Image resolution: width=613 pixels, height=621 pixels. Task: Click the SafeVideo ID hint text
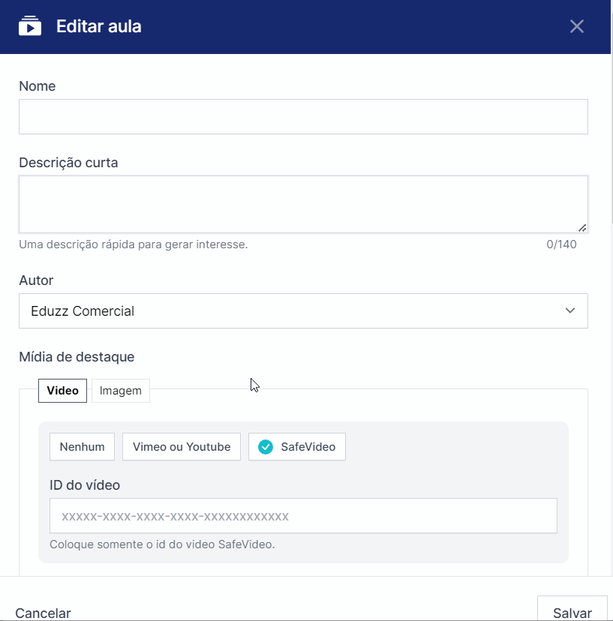point(162,545)
